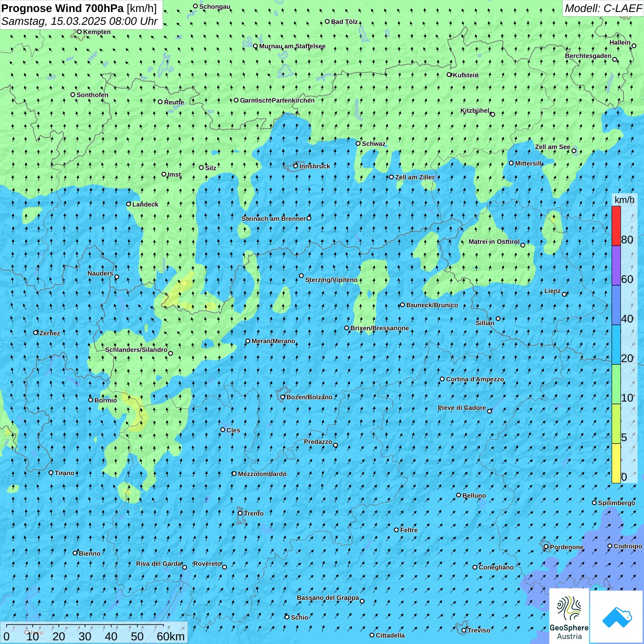Click the Riva del Garda label
This screenshot has width=644, height=644.
[x=159, y=563]
